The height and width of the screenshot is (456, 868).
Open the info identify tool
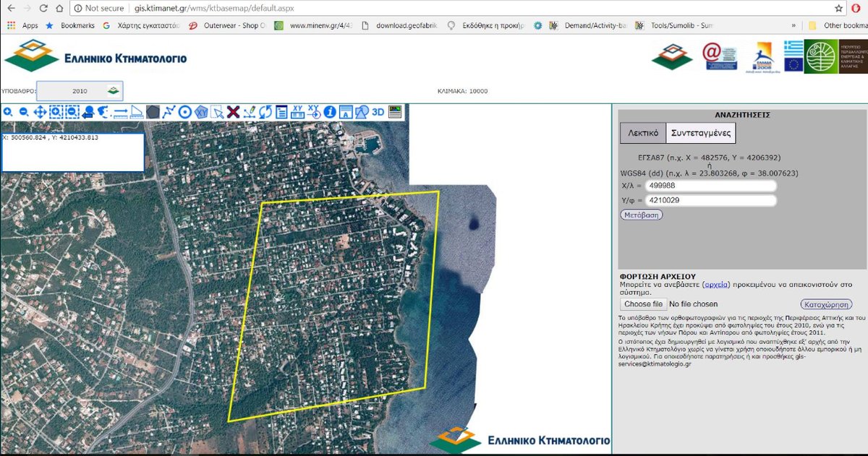(330, 112)
